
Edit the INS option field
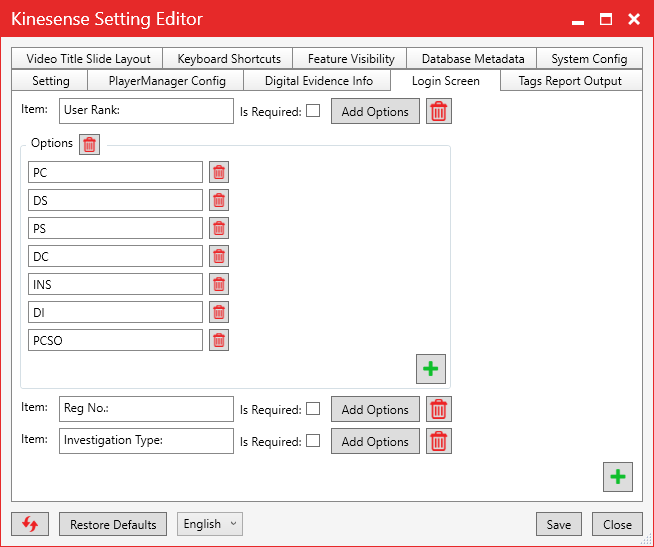(x=116, y=284)
